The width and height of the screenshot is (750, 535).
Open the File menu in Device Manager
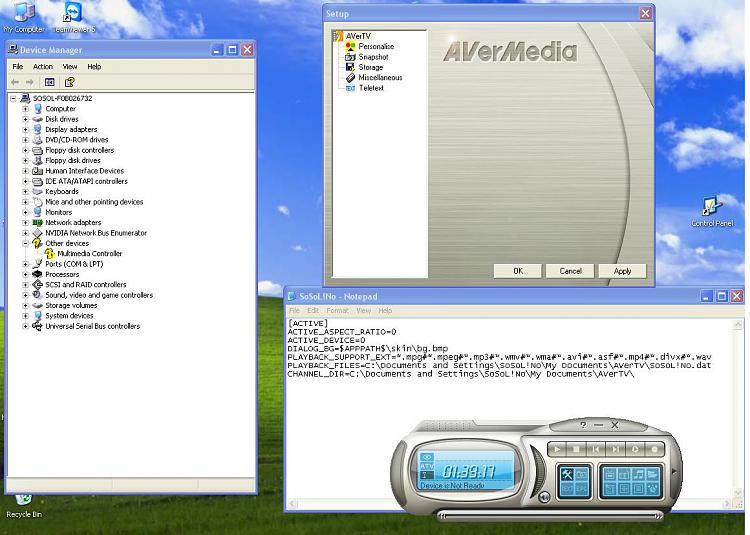pos(18,66)
